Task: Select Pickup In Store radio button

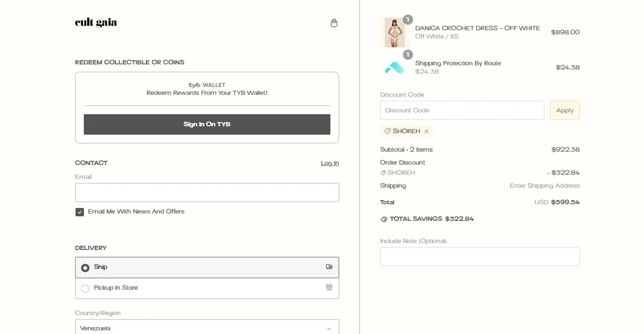Action: coord(85,289)
